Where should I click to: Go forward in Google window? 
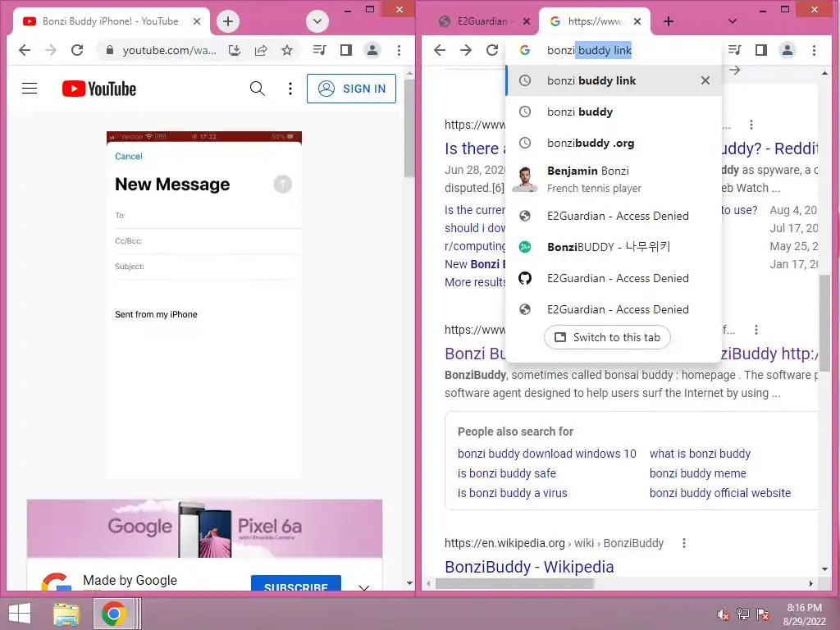(x=466, y=50)
